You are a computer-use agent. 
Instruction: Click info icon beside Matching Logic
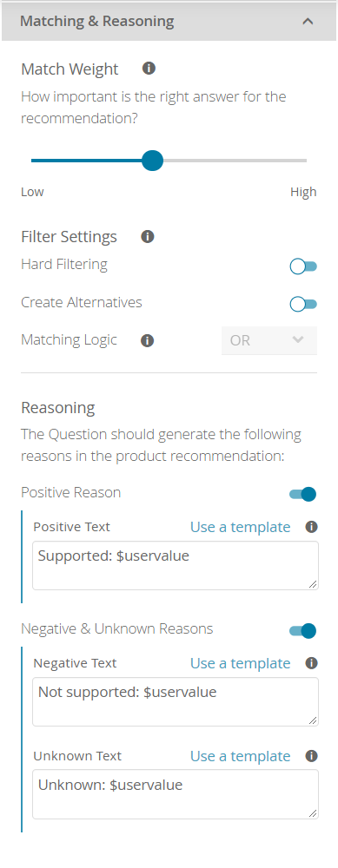tap(147, 340)
